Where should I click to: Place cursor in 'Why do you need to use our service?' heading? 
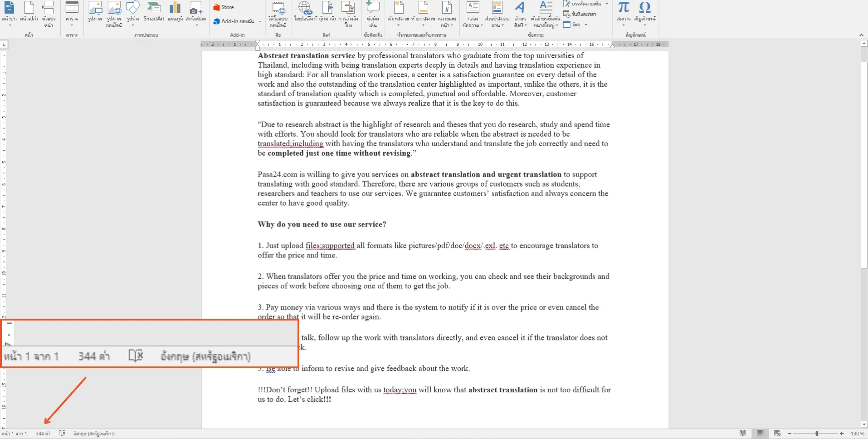pos(322,224)
